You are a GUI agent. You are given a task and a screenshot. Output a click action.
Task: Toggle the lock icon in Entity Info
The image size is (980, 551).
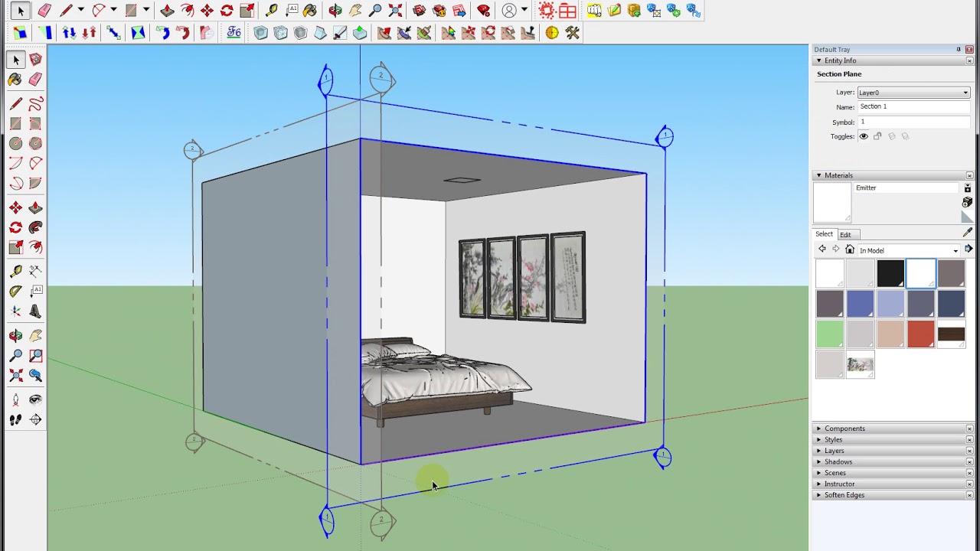point(877,136)
